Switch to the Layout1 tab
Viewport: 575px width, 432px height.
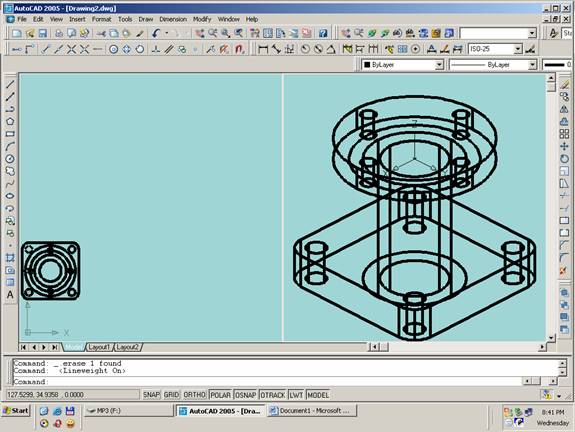(99, 347)
